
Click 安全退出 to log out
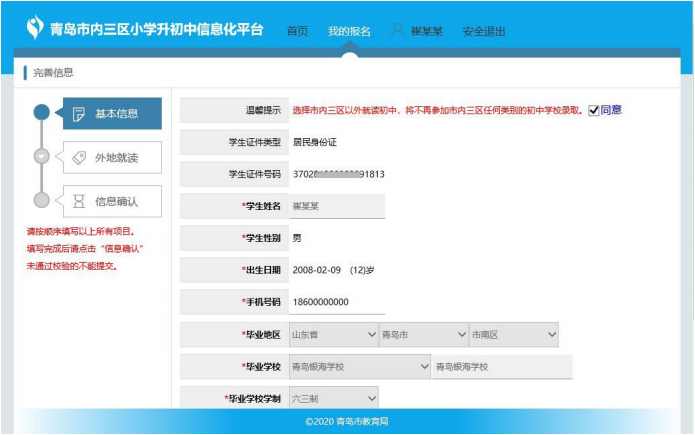tap(484, 31)
